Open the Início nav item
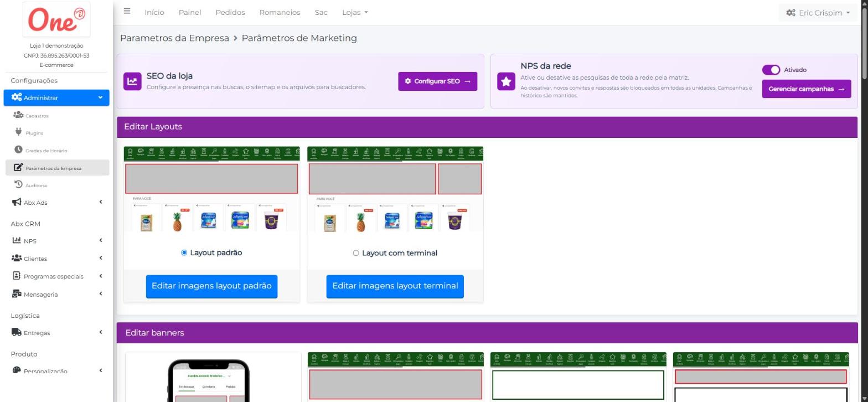Image resolution: width=868 pixels, height=402 pixels. point(154,12)
